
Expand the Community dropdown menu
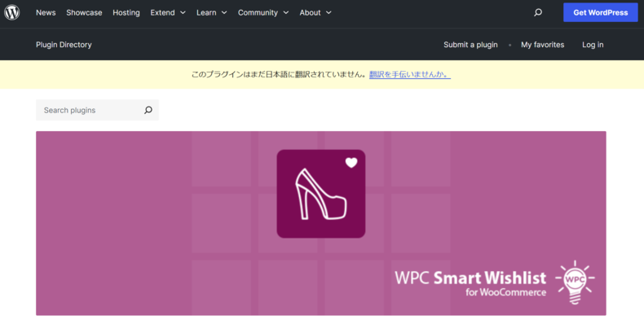coord(263,13)
